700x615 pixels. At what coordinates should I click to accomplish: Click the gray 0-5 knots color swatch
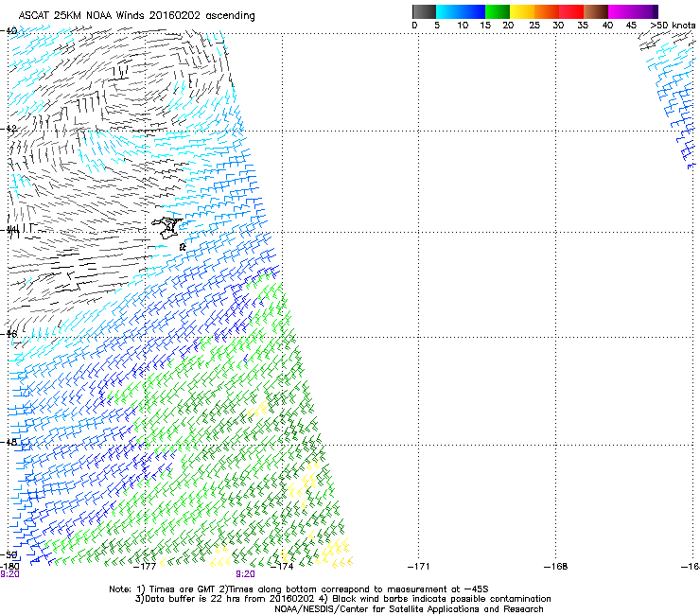click(x=424, y=11)
